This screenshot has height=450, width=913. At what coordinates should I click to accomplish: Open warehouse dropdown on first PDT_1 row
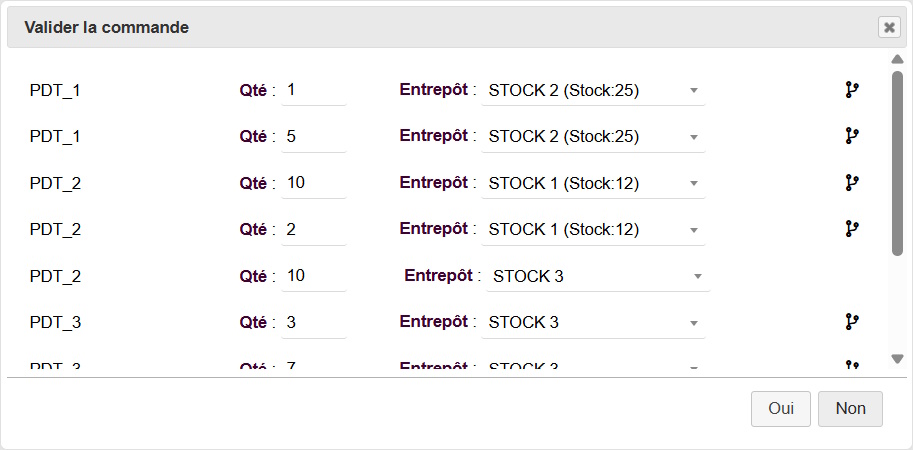[593, 91]
